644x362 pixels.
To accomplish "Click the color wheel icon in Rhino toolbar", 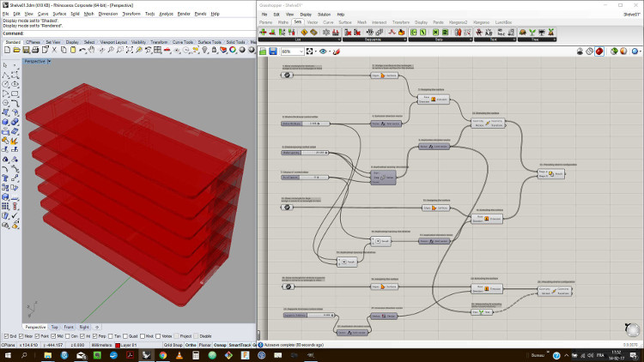I will point(233,50).
